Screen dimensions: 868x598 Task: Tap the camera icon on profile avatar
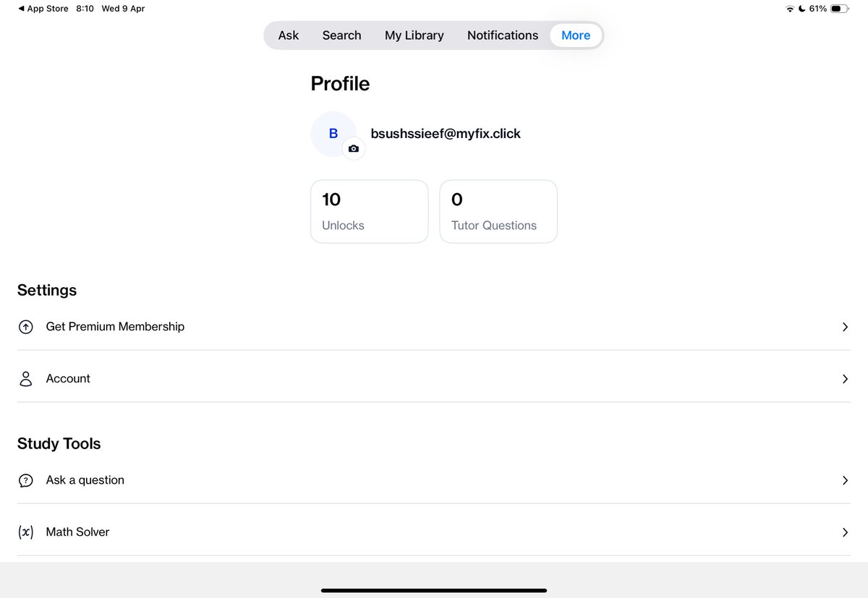point(353,148)
